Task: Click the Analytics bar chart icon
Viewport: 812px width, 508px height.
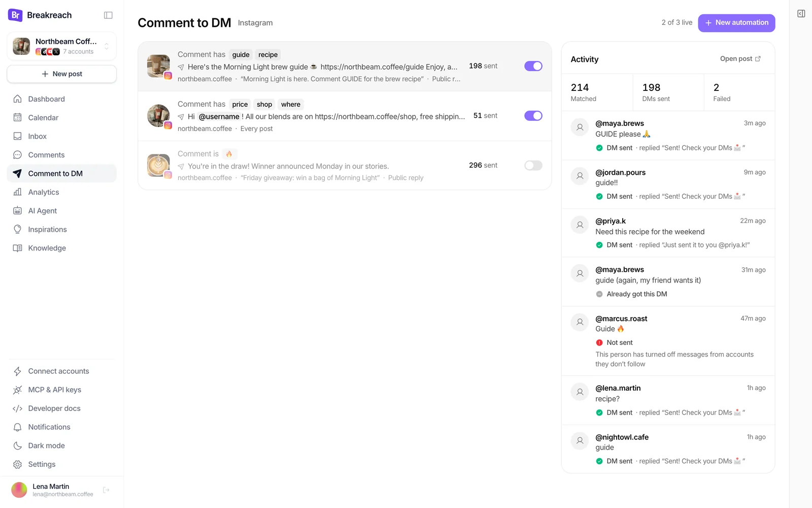Action: point(18,192)
